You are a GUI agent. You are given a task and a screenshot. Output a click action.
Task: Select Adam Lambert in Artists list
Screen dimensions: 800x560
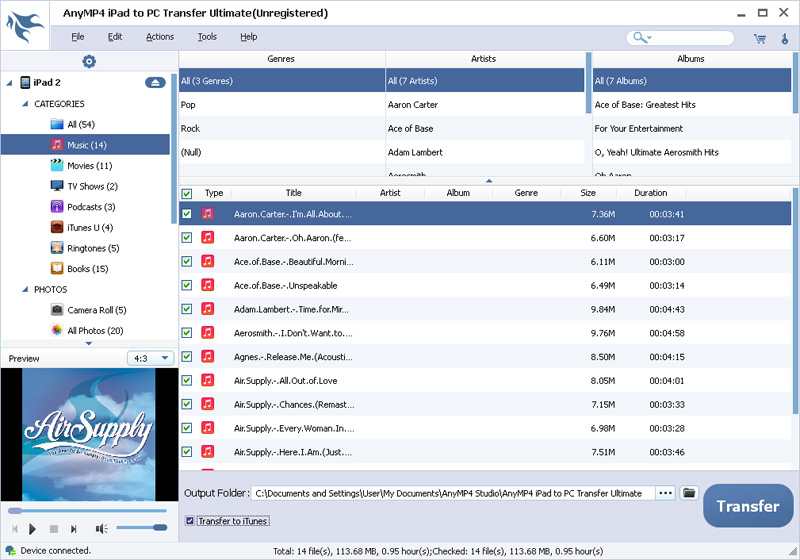485,152
